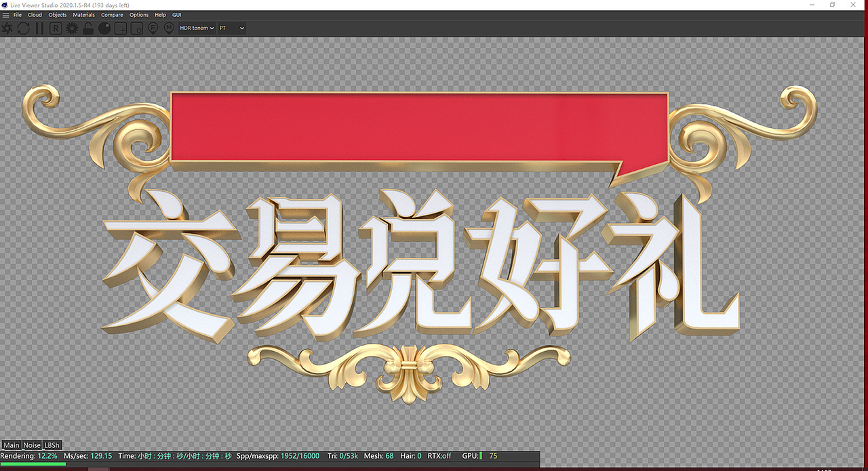The height and width of the screenshot is (471, 868).
Task: Open the HDR tonemapping dropdown
Action: click(x=196, y=28)
